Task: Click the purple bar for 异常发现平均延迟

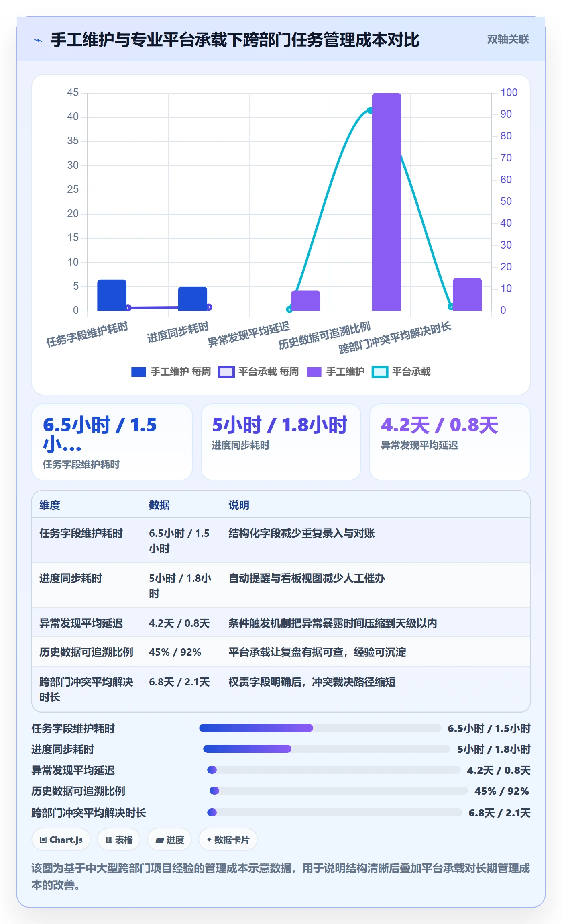Action: [306, 301]
